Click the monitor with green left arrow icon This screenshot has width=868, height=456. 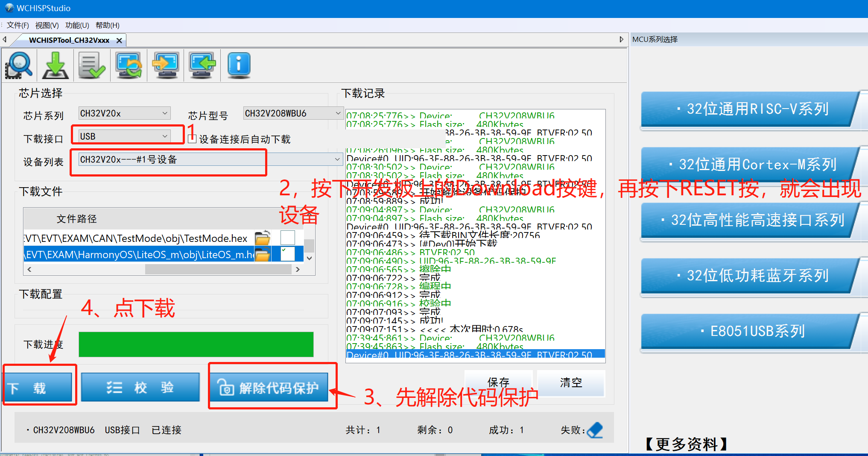202,65
